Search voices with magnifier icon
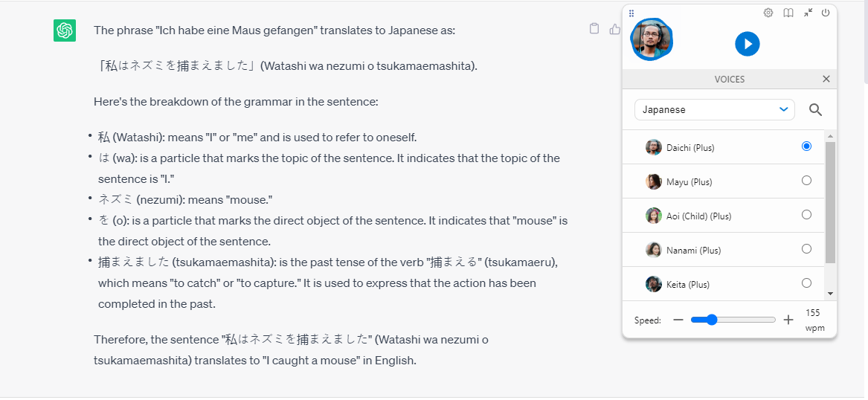The image size is (868, 400). click(815, 110)
